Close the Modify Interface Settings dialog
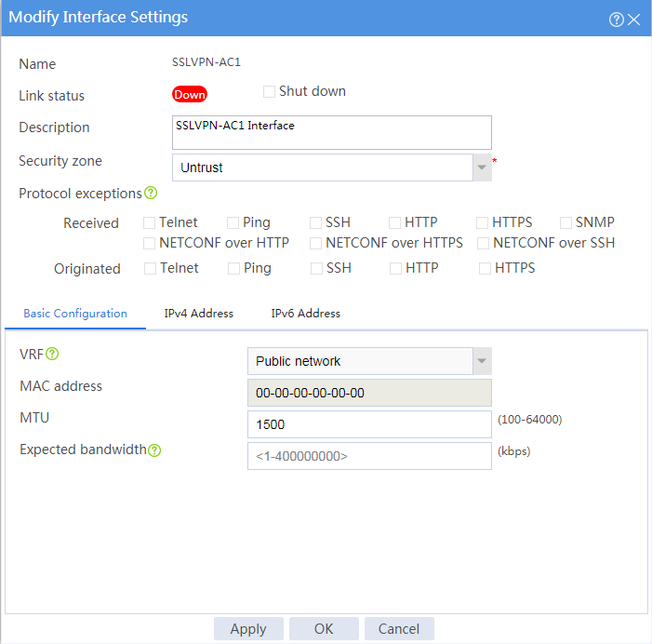The width and height of the screenshot is (652, 644). 634,20
